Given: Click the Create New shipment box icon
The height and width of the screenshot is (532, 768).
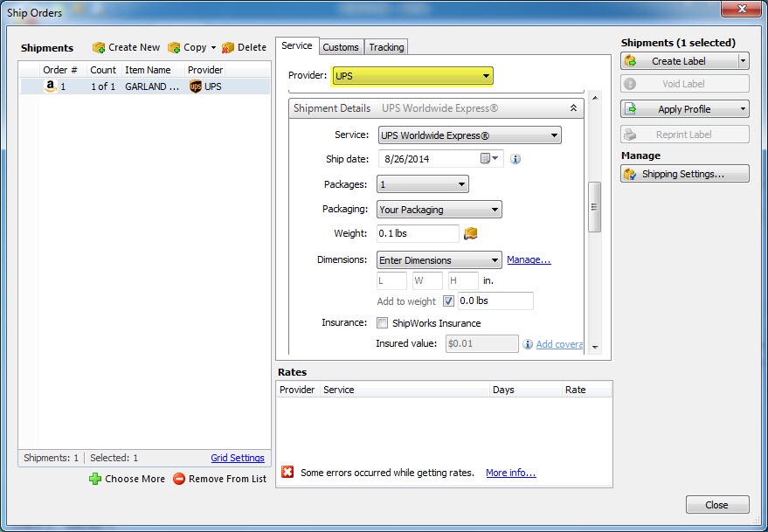Looking at the screenshot, I should click(x=99, y=47).
